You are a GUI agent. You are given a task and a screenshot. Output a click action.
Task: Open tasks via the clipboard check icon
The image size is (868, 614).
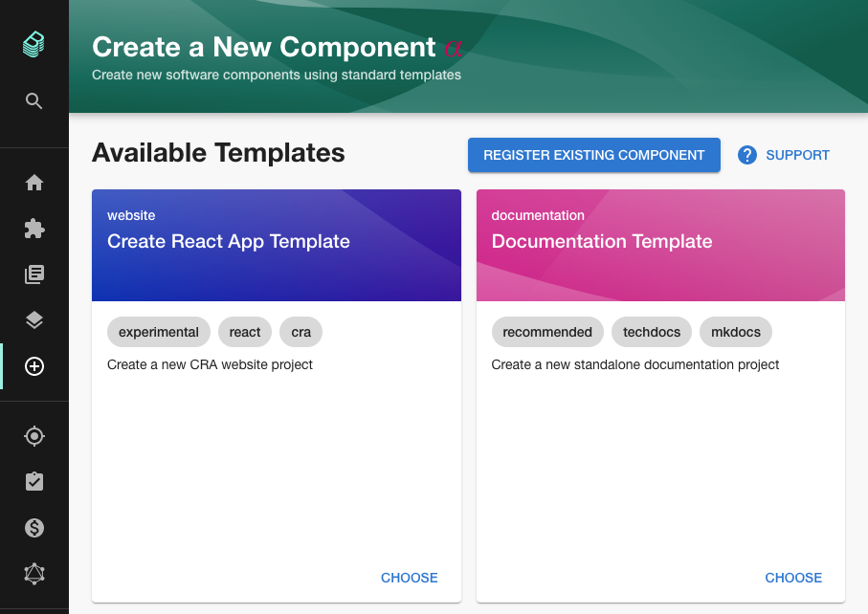point(33,481)
